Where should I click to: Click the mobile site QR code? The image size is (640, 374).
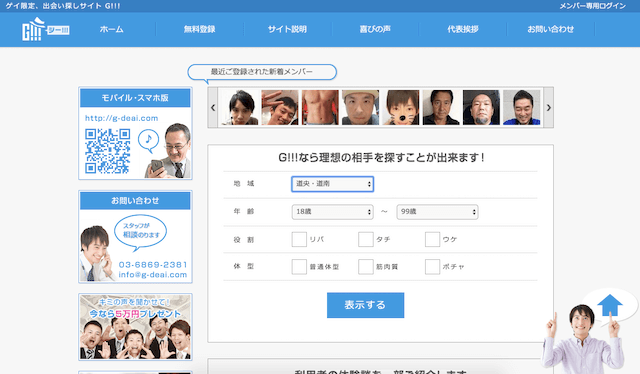point(108,151)
